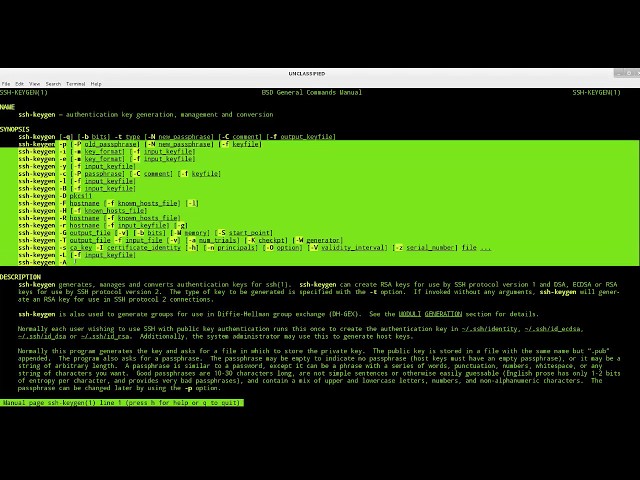
Task: Click the 'start_point' argument
Action: [249, 233]
